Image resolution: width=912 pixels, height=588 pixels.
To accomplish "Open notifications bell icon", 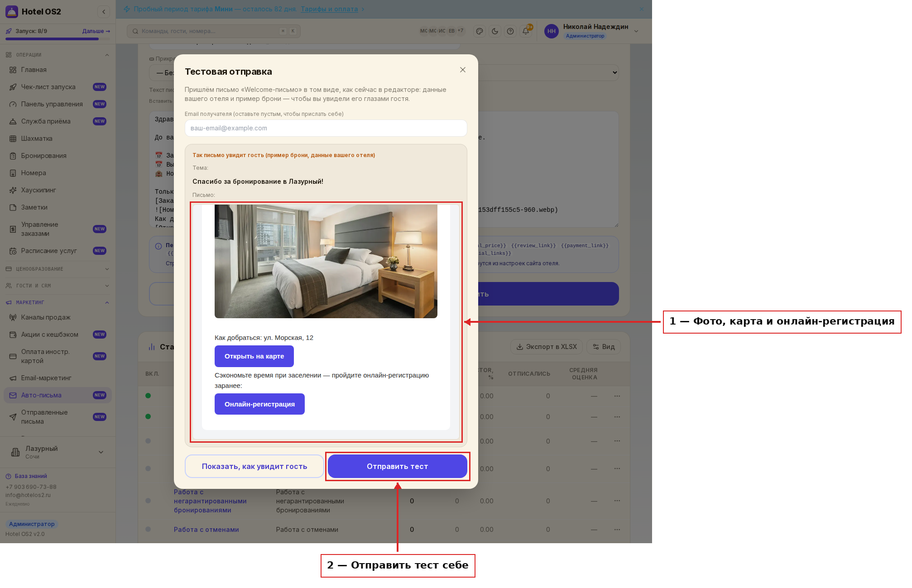I will point(526,31).
